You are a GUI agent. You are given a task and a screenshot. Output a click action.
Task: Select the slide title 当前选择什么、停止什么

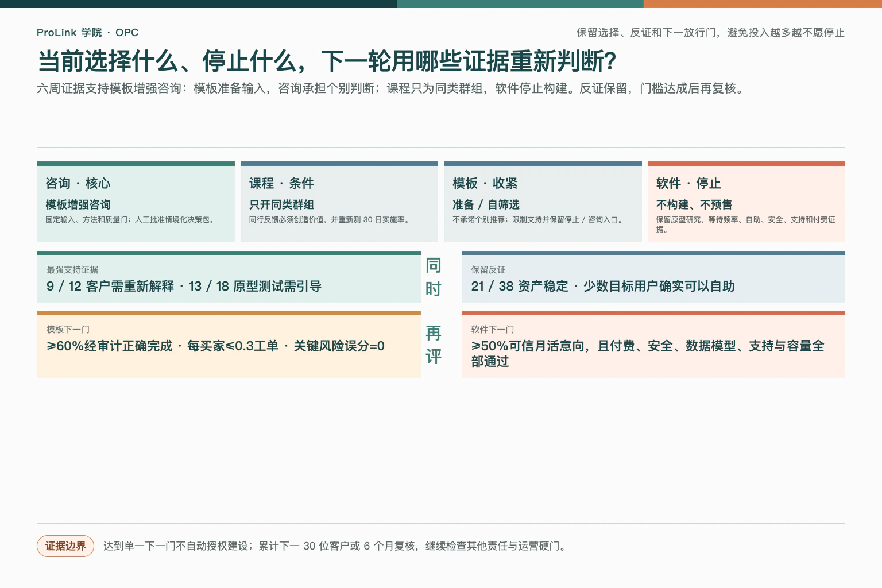pyautogui.click(x=327, y=61)
